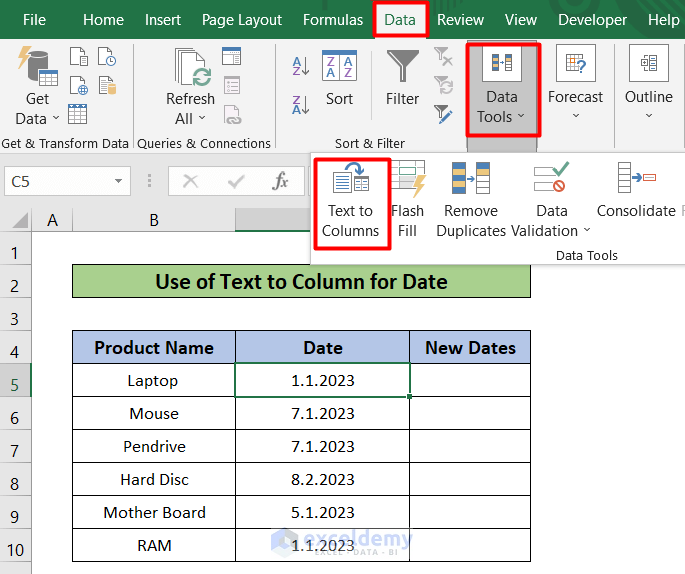Open the Advanced filter icon
Image resolution: width=685 pixels, height=574 pixels.
coord(444,115)
